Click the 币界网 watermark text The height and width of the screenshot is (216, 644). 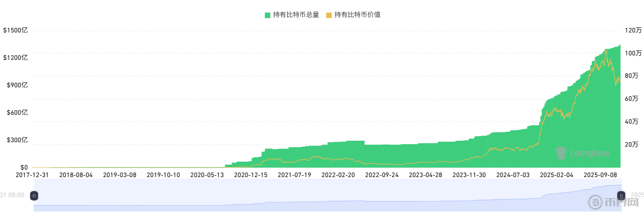tap(621, 203)
